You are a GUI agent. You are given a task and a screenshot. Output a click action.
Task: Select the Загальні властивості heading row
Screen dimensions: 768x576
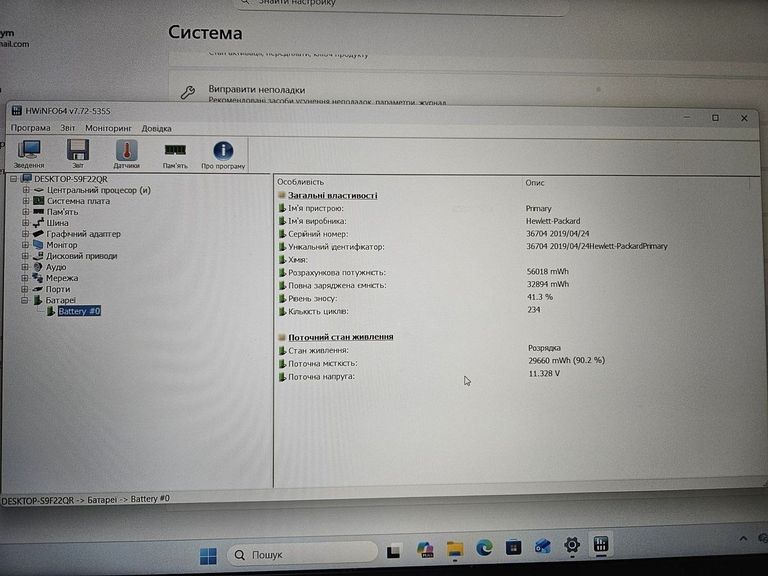point(333,195)
